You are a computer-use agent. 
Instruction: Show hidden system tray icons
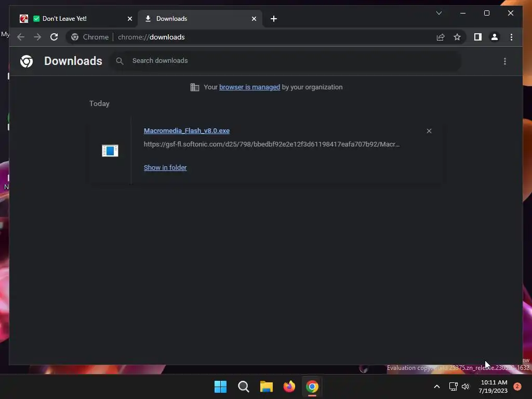[x=436, y=387]
